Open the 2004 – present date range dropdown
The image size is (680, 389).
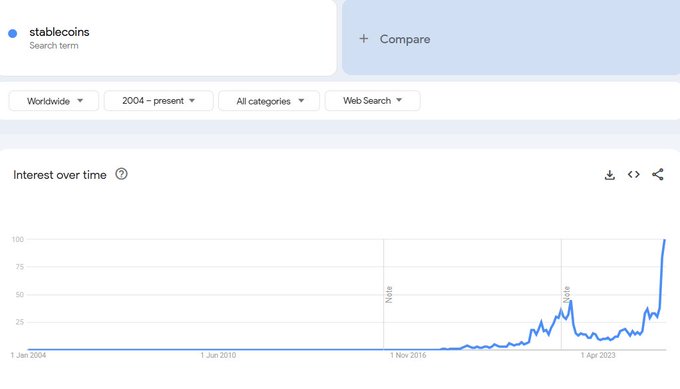[159, 101]
